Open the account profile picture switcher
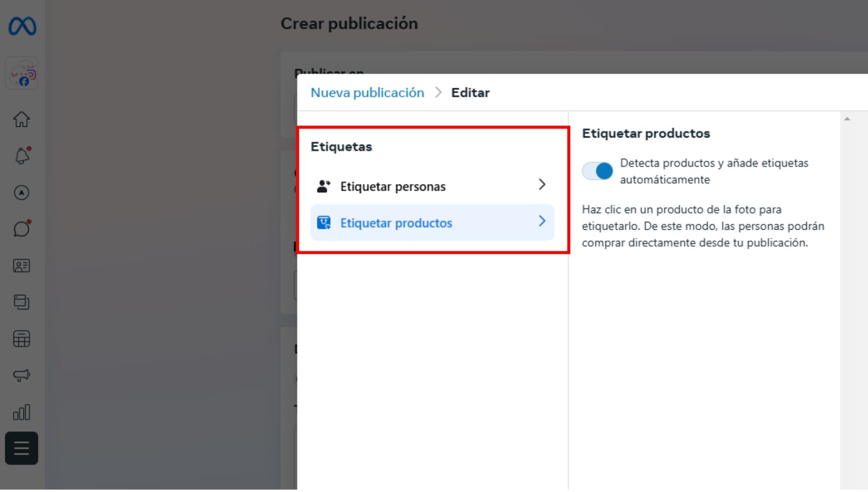Viewport: 868px width, 492px height. [x=22, y=73]
